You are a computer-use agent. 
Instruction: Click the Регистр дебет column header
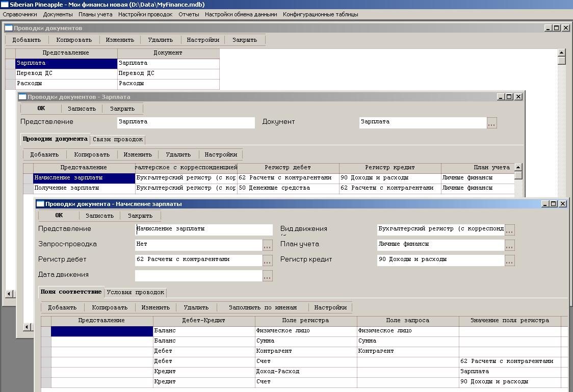(x=288, y=168)
